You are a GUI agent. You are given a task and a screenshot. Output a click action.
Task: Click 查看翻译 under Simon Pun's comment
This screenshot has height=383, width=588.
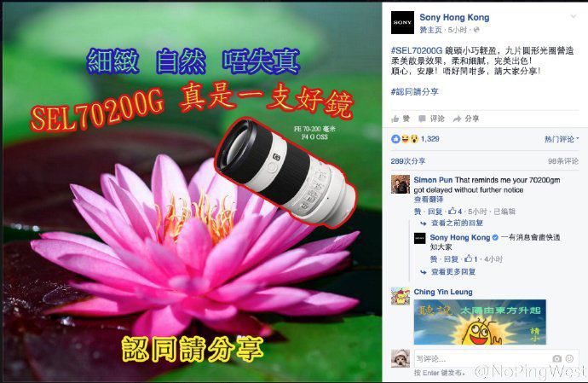[429, 200]
